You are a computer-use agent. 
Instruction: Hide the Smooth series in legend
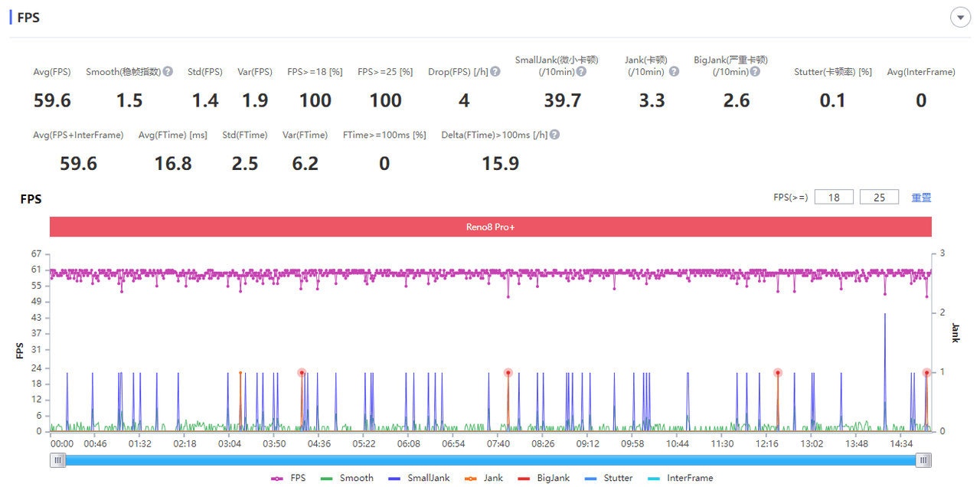348,478
